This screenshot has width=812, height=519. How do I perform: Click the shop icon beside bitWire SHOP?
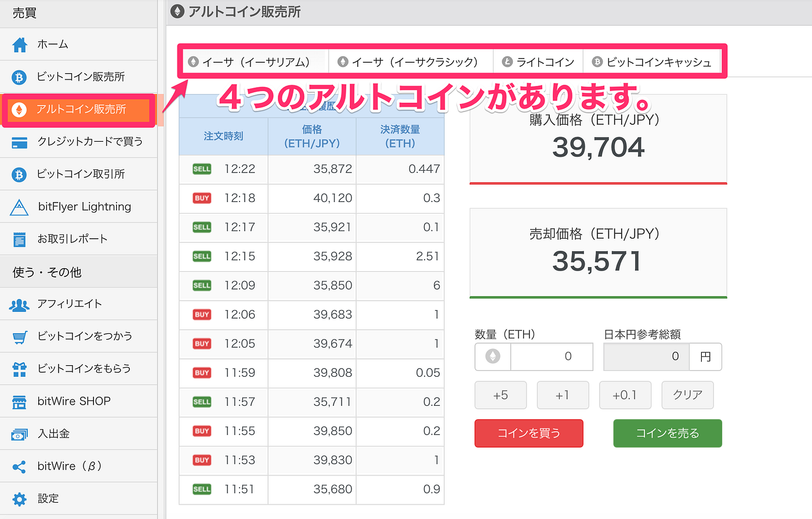point(20,402)
